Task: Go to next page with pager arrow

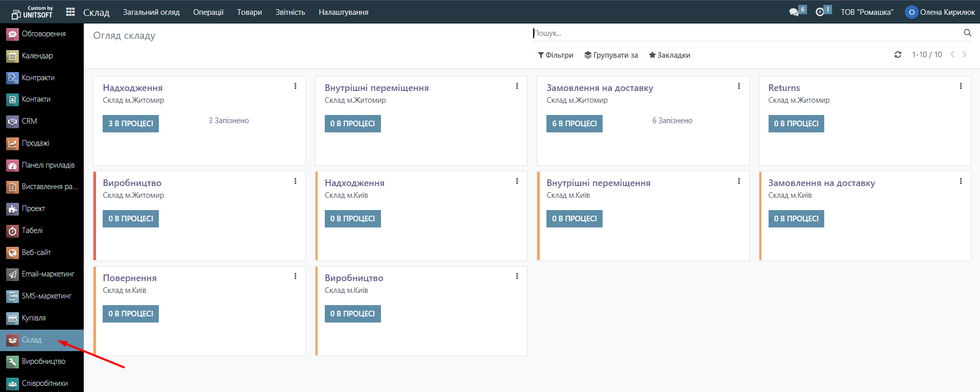Action: [965, 55]
